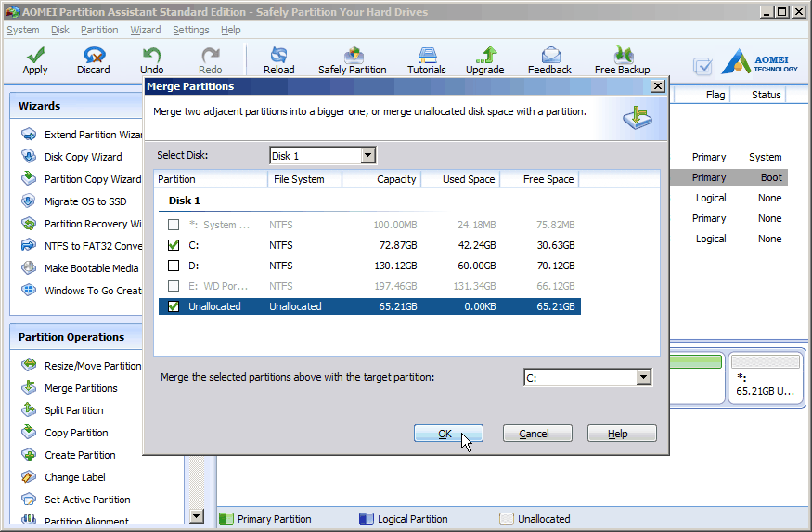
Task: Open the Disk menu
Action: [x=60, y=30]
